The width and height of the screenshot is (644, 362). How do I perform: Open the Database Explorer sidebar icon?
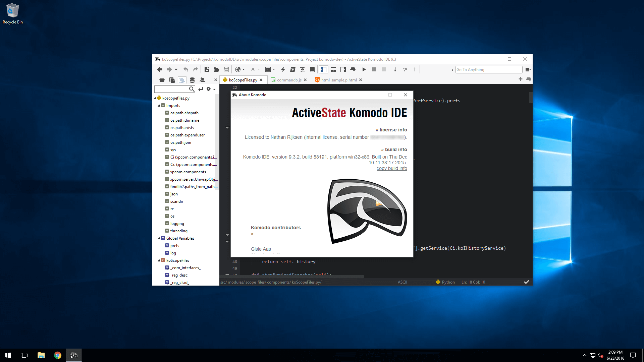pyautogui.click(x=192, y=80)
